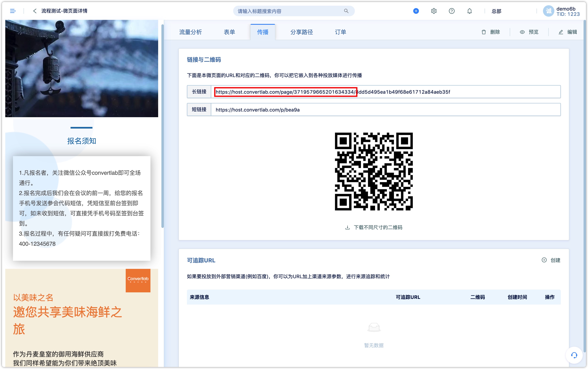
Task: Click the 邀您共享美味海鲜之旅 headline
Action: [x=67, y=320]
